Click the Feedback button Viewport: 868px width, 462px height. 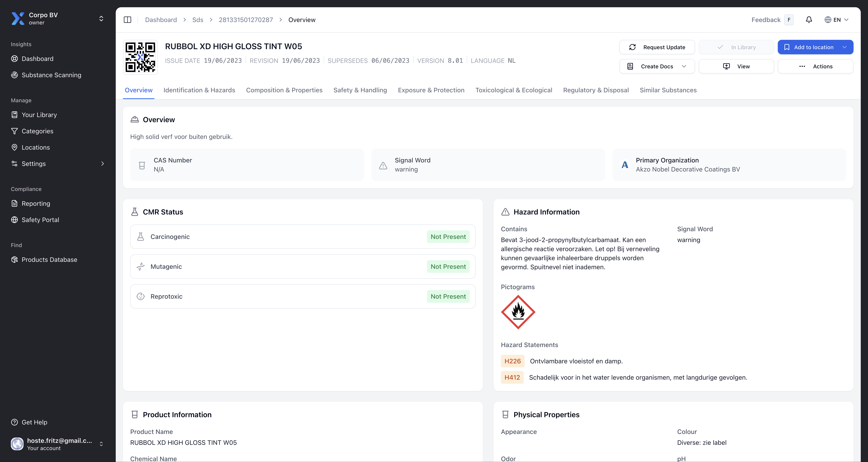pyautogui.click(x=772, y=20)
